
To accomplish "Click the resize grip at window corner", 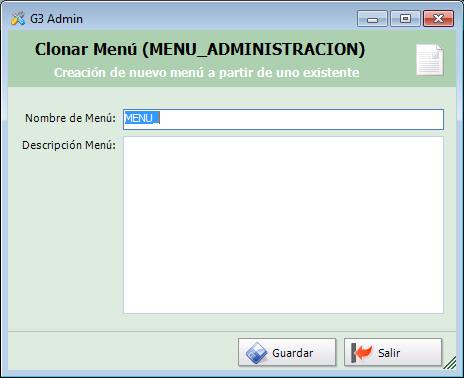I will point(450,363).
